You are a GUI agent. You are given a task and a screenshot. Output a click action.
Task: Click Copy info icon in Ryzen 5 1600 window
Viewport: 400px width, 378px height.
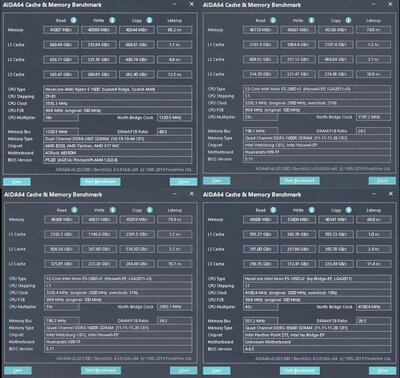149,20
